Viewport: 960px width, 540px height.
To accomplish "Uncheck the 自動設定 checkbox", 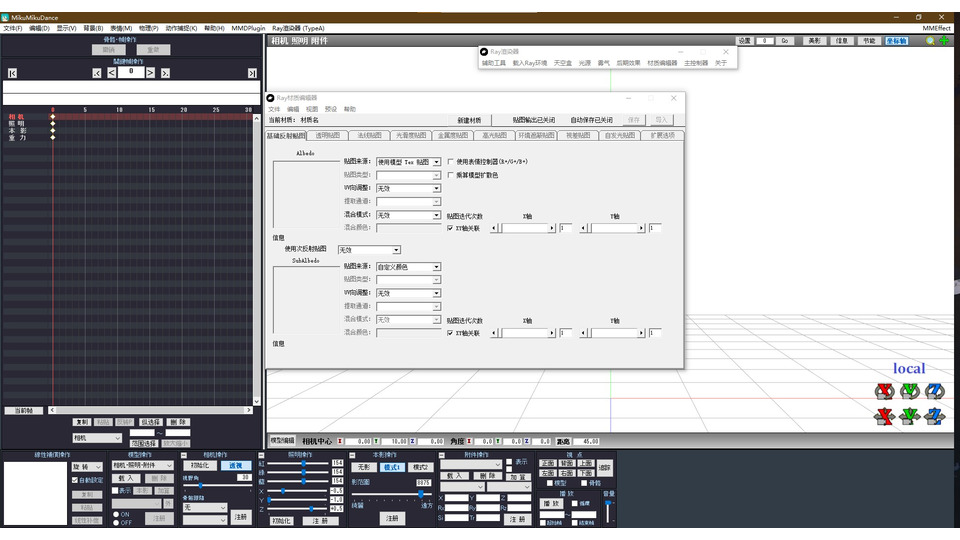I will (75, 480).
